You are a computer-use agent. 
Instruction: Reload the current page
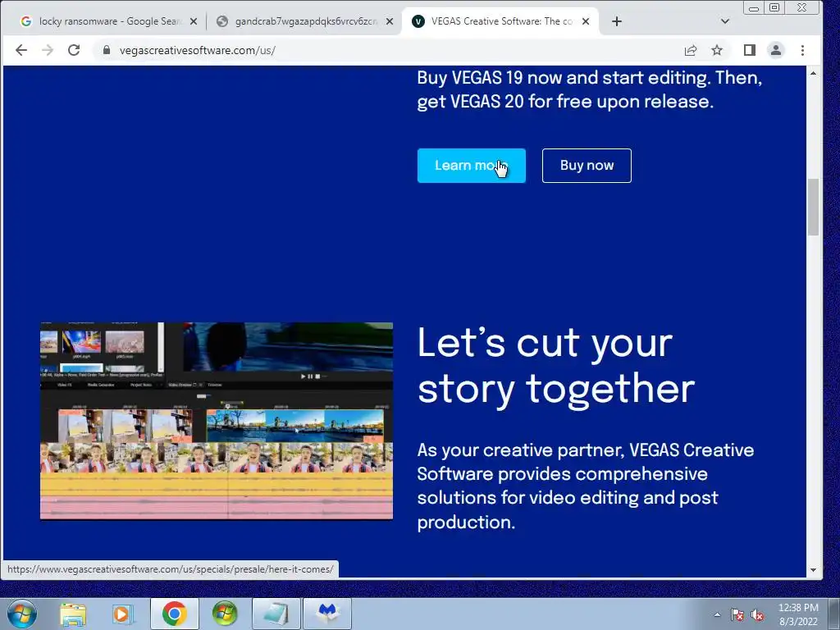coord(74,50)
